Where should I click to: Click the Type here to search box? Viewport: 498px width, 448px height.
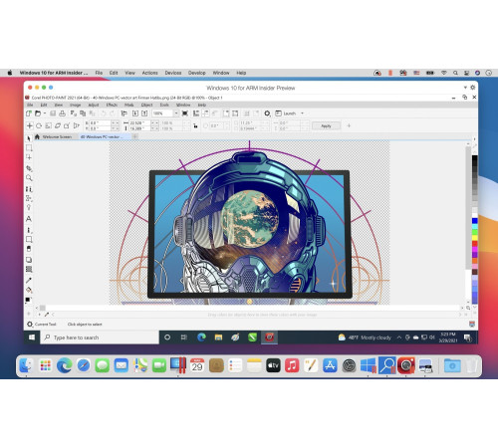pos(100,337)
